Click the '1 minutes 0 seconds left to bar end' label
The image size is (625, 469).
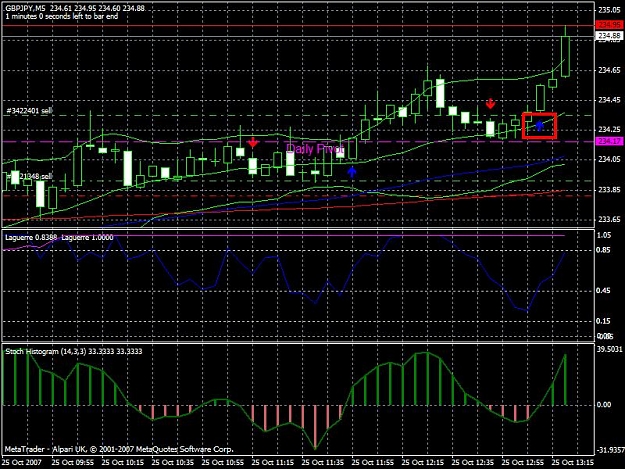click(x=62, y=16)
